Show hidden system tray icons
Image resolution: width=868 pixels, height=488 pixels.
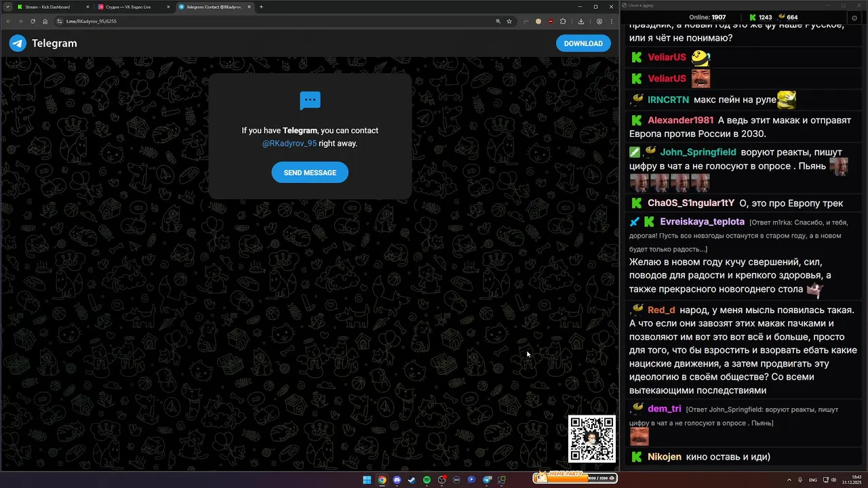pos(789,480)
